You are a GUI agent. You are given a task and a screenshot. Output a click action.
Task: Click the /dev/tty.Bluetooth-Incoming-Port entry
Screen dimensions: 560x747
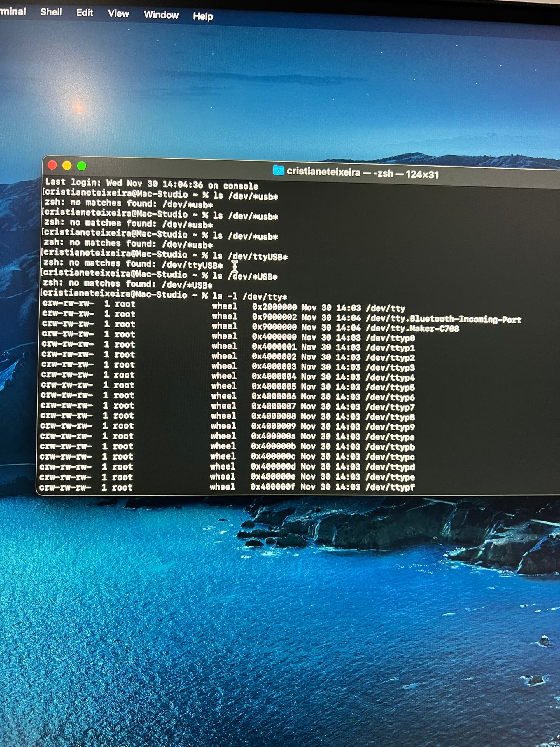click(x=444, y=319)
